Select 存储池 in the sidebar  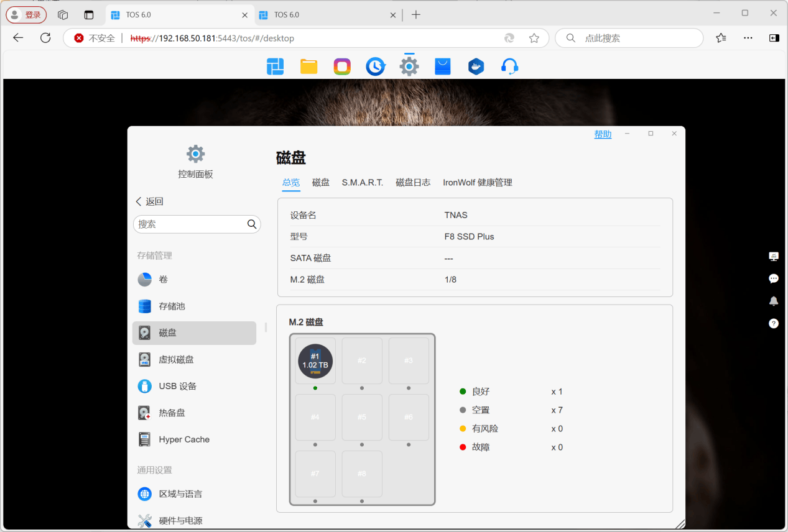point(172,306)
